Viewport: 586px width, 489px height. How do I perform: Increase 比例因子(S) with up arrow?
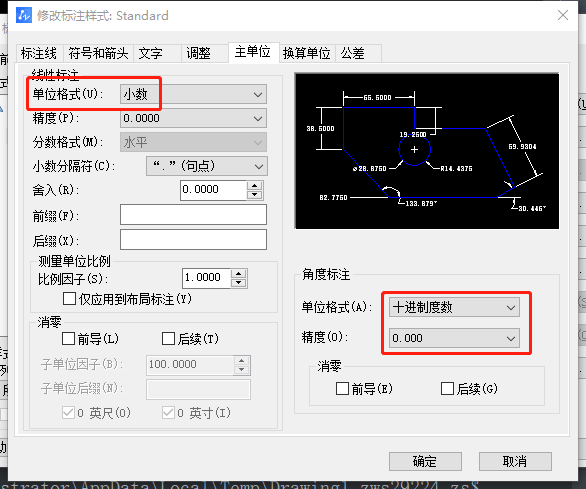(238, 273)
